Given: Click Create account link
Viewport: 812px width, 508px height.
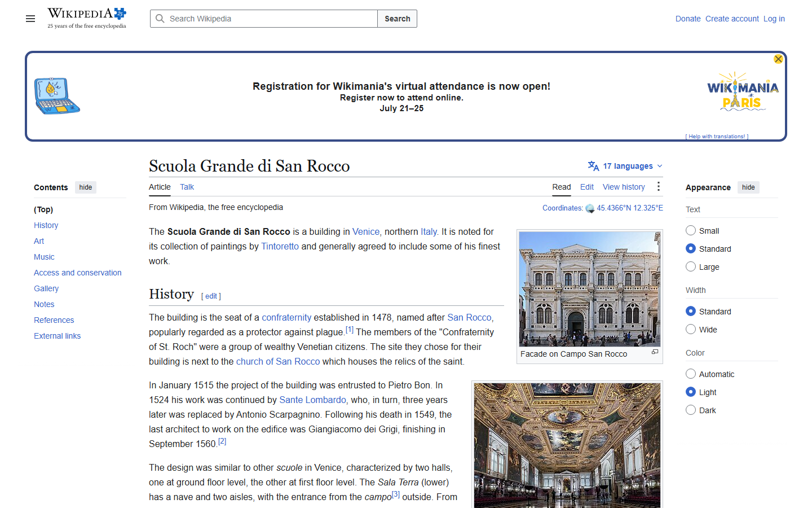Looking at the screenshot, I should pos(732,19).
